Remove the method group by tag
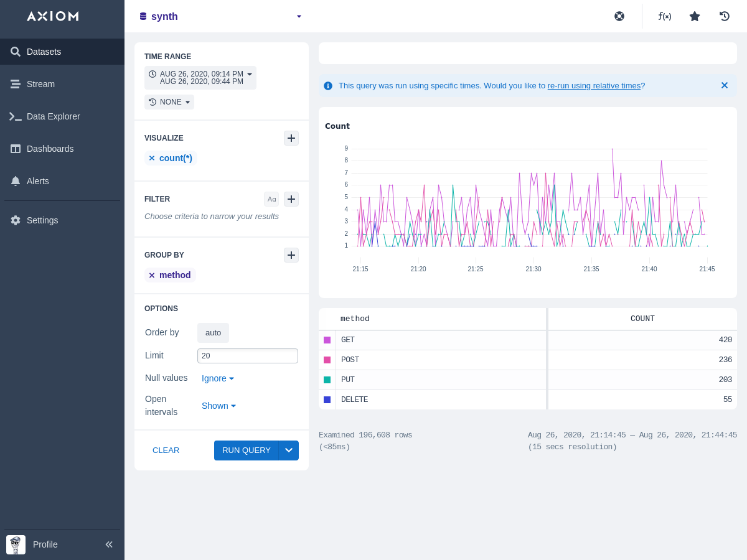 click(152, 276)
